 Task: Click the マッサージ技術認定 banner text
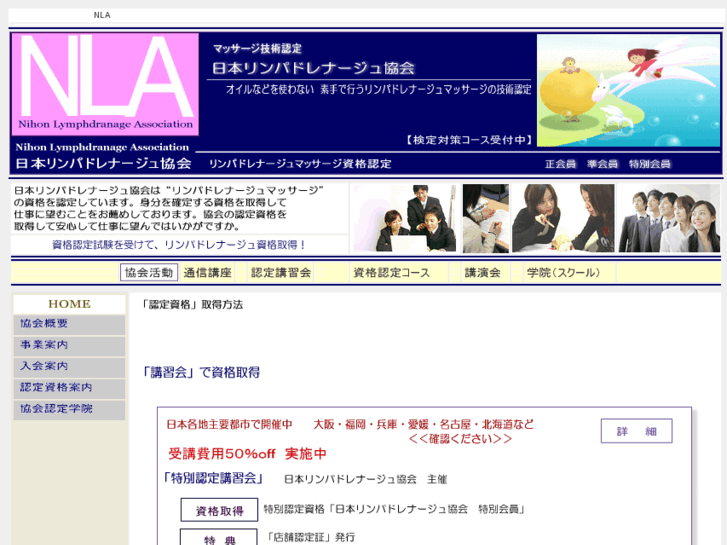pos(257,48)
